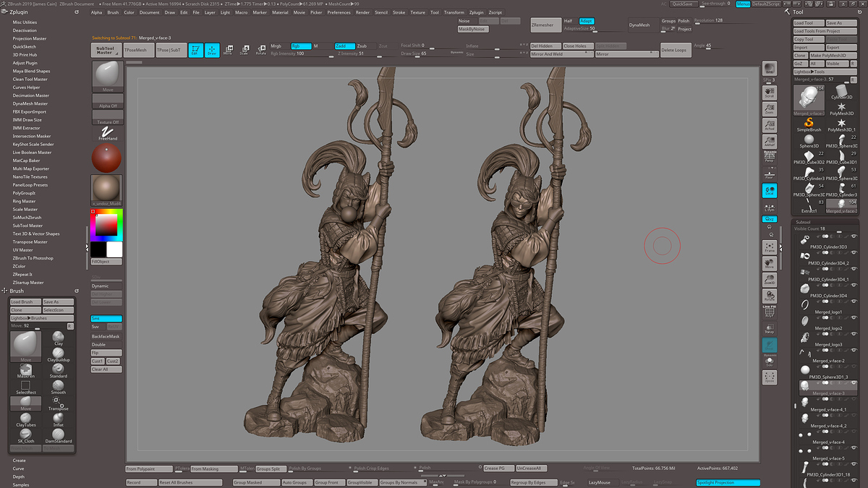Toggle Line Fill PolyF display
This screenshot has height=488, width=868.
coord(770,312)
